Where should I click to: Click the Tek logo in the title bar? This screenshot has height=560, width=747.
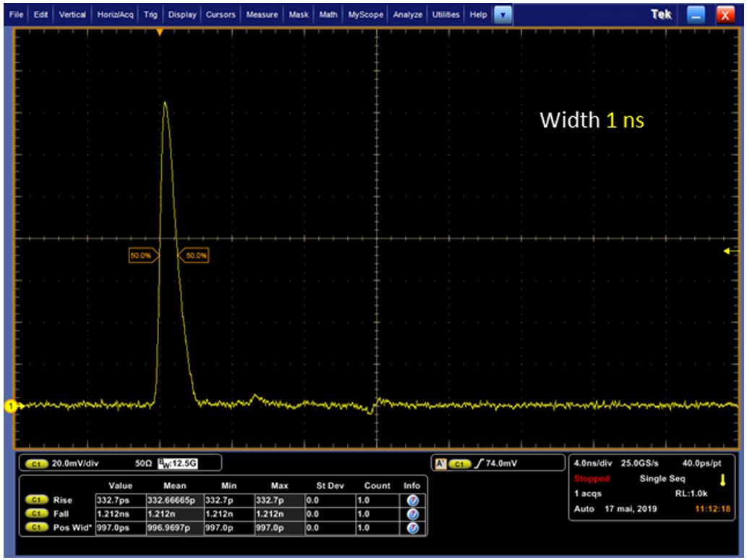pos(661,14)
